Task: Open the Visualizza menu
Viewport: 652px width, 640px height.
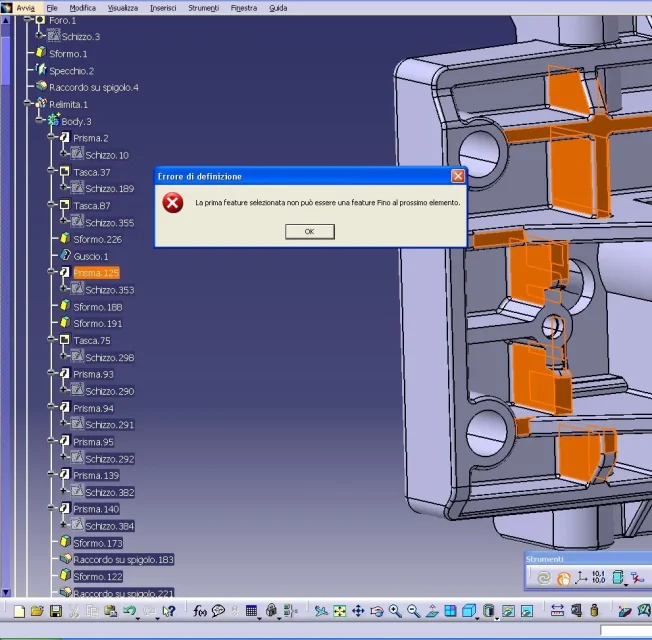Action: 123,8
